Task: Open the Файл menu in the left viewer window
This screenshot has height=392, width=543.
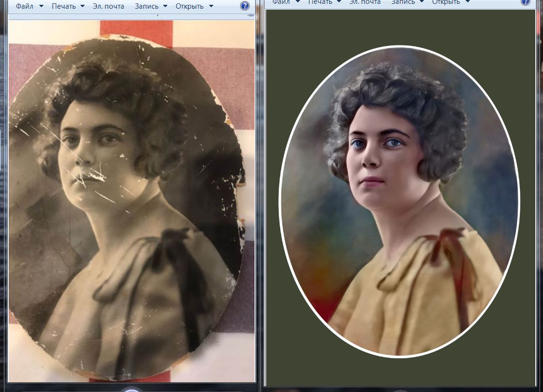Action: click(x=30, y=6)
